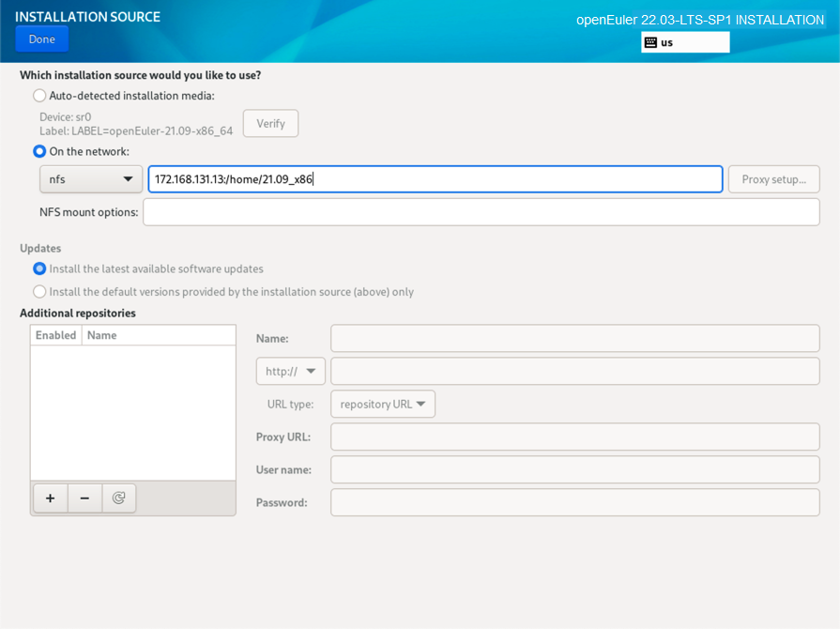Click the repository URL field
Viewport: 840px width, 629px height.
574,371
